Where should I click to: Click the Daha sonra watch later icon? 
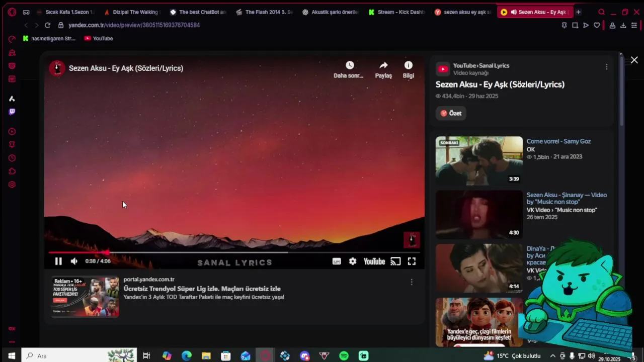click(x=350, y=65)
